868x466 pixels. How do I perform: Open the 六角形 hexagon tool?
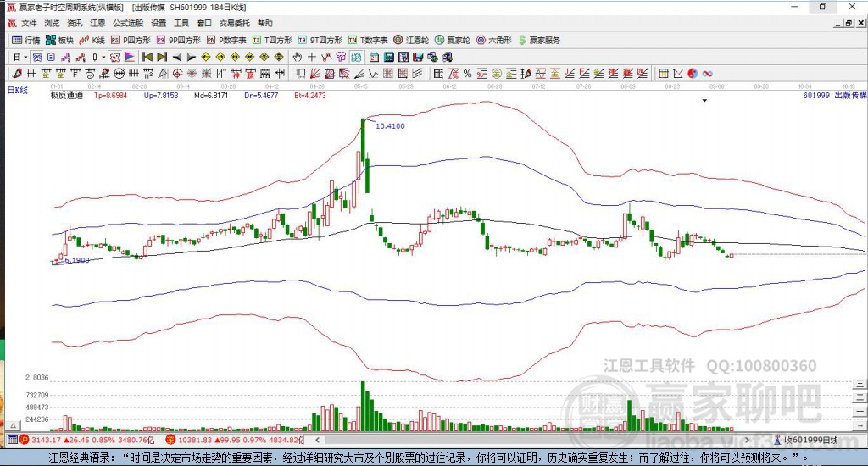coord(494,40)
